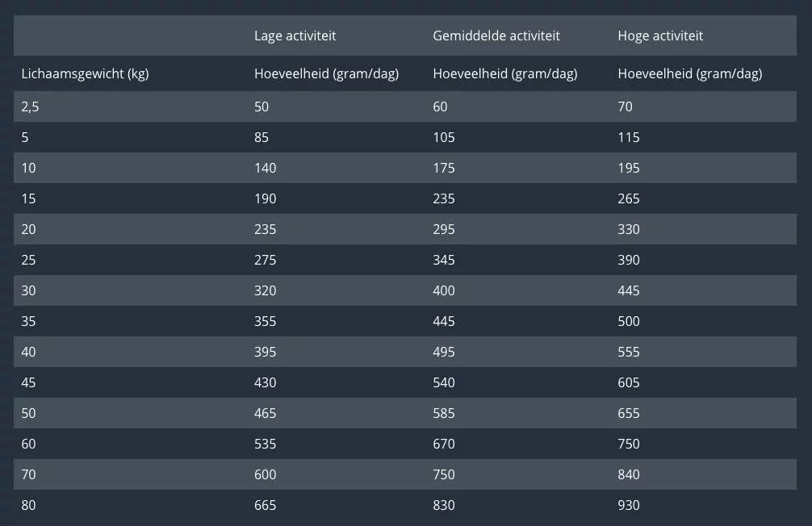Image resolution: width=812 pixels, height=526 pixels.
Task: Select the 105 value in the 5 kg row
Action: point(444,137)
